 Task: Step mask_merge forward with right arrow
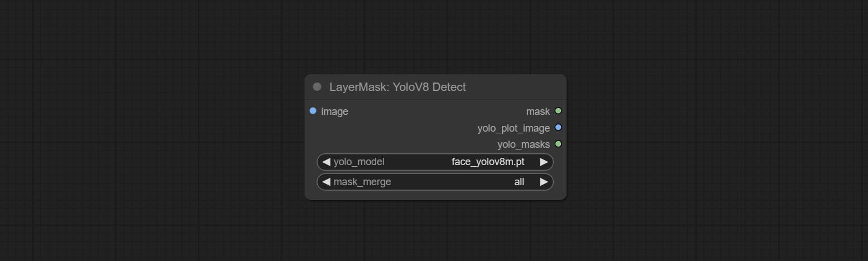coord(544,182)
